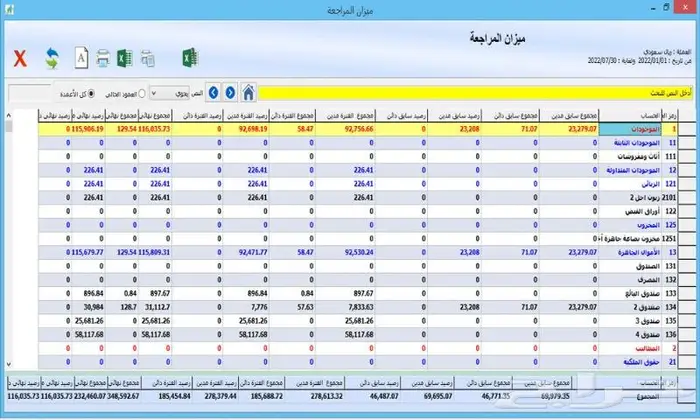The height and width of the screenshot is (420, 700).
Task: Sort by 'مجموع سابق مدين' main grid column header
Action: (x=569, y=116)
